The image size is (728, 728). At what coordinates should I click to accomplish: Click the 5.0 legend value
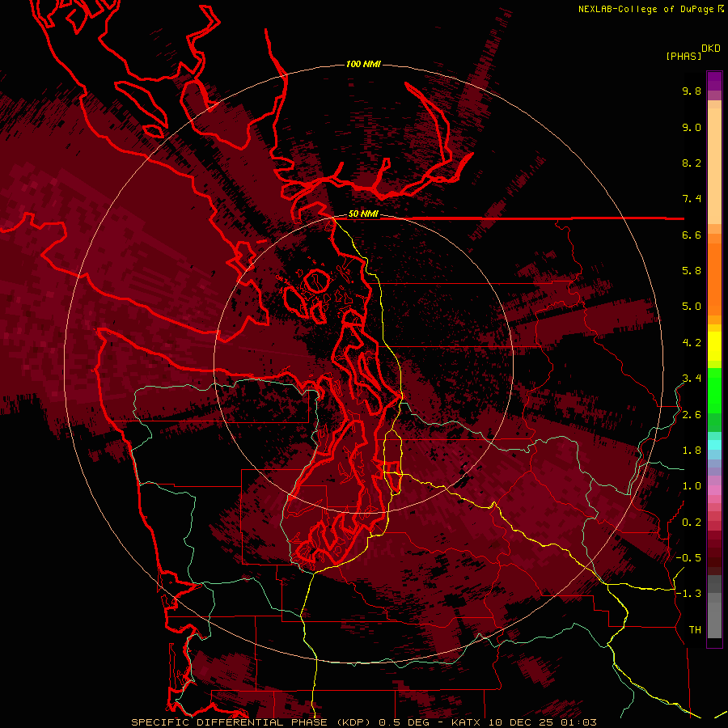point(692,307)
